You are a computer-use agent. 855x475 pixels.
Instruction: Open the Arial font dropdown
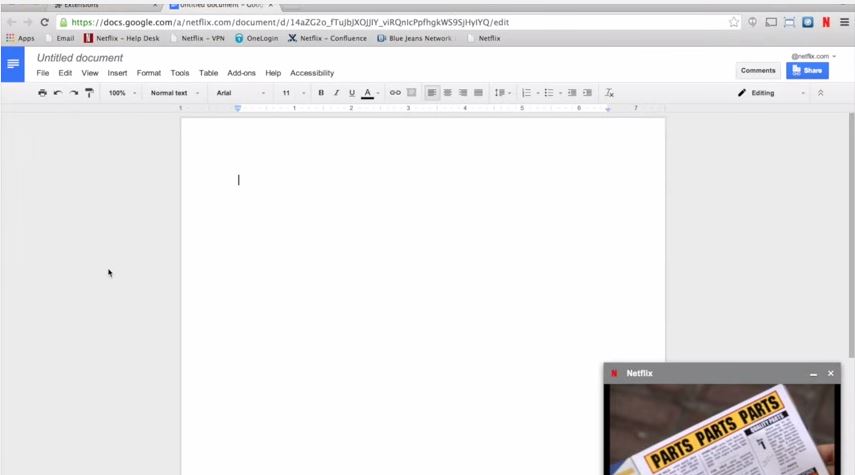pyautogui.click(x=240, y=93)
